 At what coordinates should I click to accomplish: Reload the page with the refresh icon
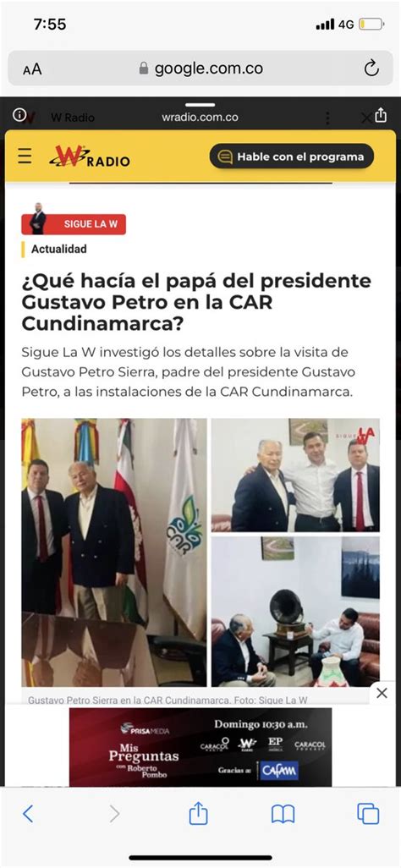tap(371, 69)
